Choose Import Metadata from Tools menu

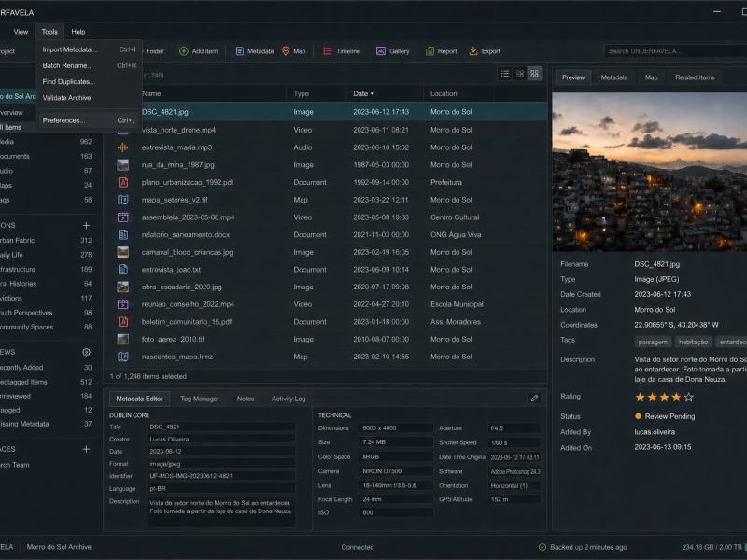click(x=89, y=49)
